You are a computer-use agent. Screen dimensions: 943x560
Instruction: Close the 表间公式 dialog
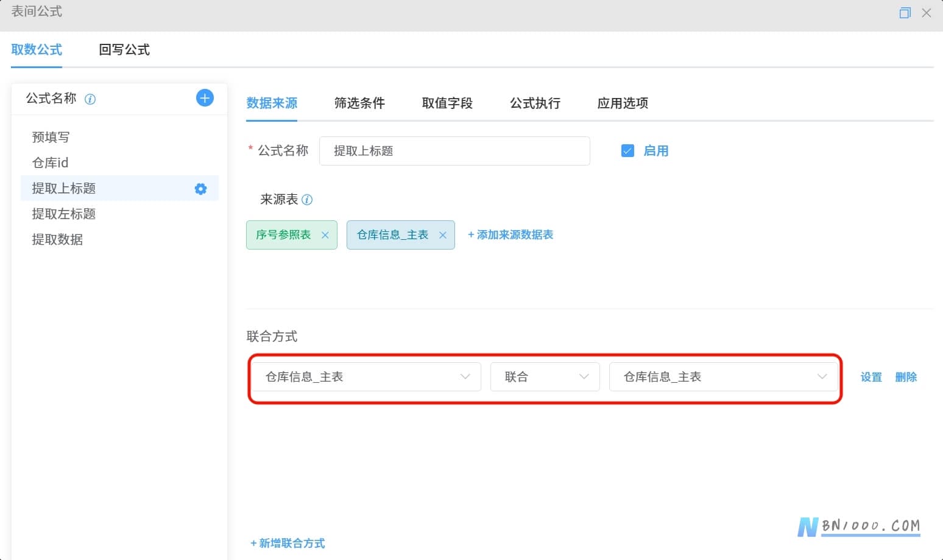(x=927, y=13)
